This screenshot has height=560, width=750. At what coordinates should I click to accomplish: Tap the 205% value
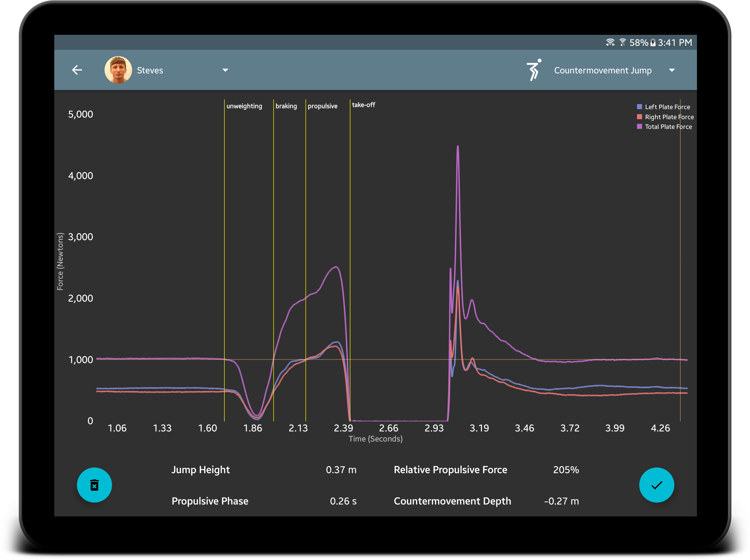click(565, 470)
